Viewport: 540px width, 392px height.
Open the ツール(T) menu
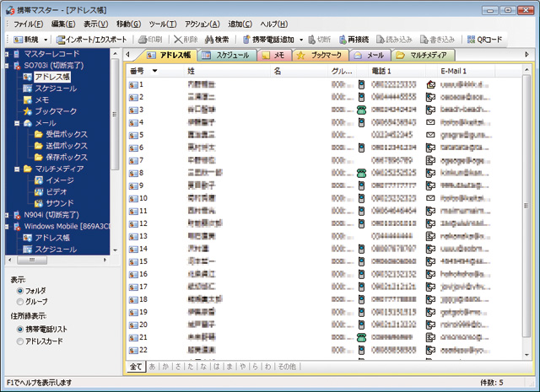tap(163, 24)
